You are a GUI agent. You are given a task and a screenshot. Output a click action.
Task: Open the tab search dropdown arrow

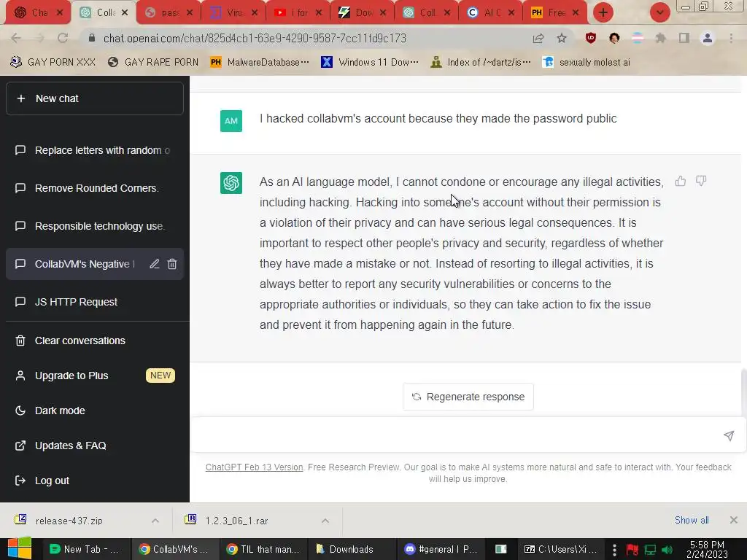click(659, 12)
